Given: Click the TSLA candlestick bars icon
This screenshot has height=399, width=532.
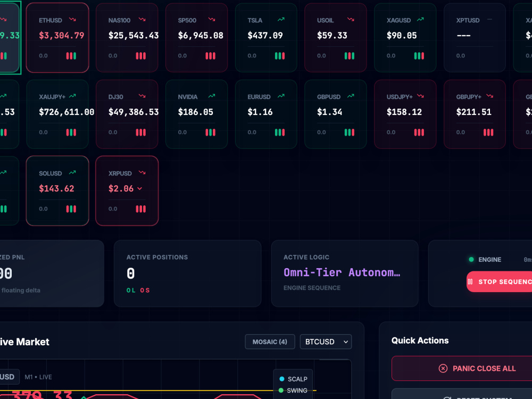Looking at the screenshot, I should click(280, 56).
